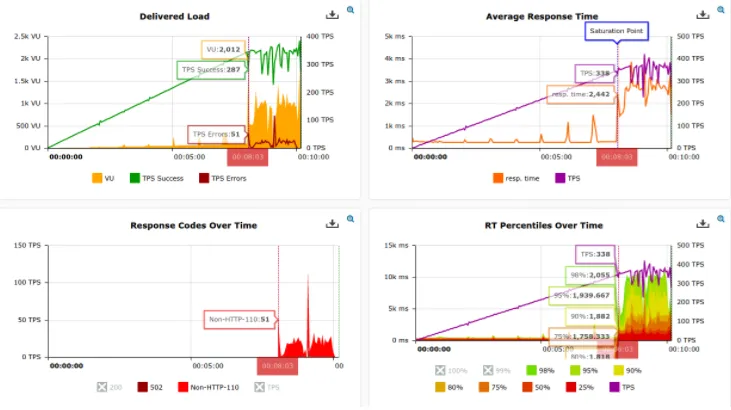Download the RT Percentiles Over Time chart
The height and width of the screenshot is (410, 731).
coord(703,223)
